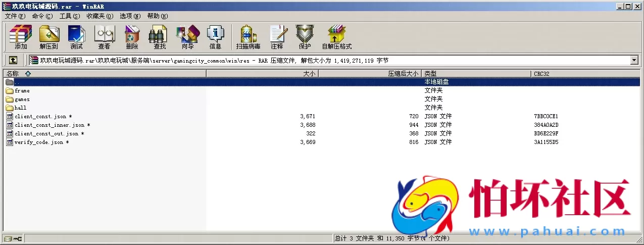
Task: Show archive Info (信息) icon
Action: [x=215, y=37]
